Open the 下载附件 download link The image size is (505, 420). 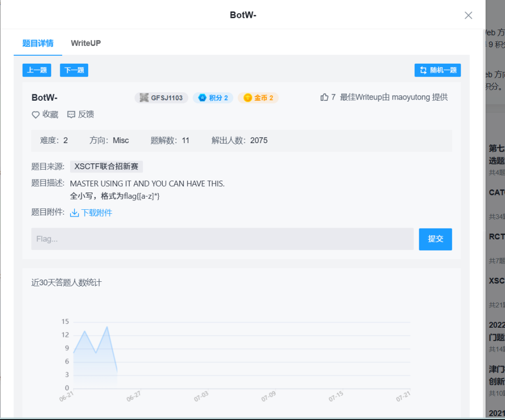coord(97,213)
